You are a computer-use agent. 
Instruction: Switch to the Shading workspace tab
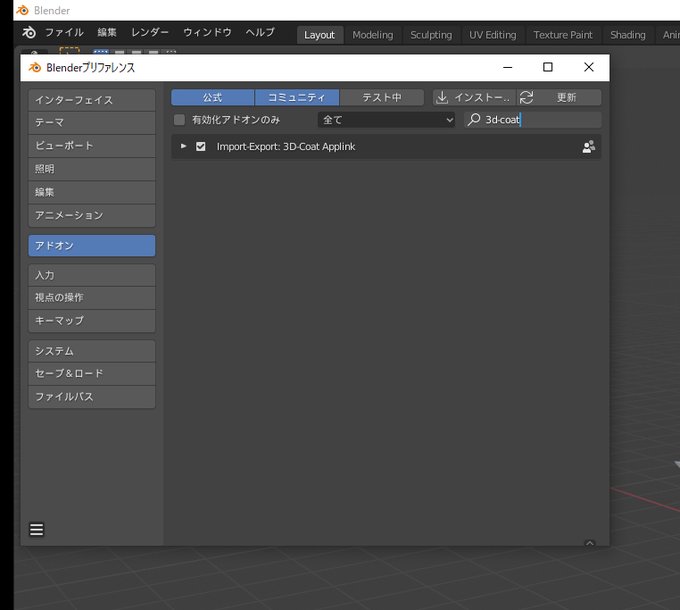628,35
